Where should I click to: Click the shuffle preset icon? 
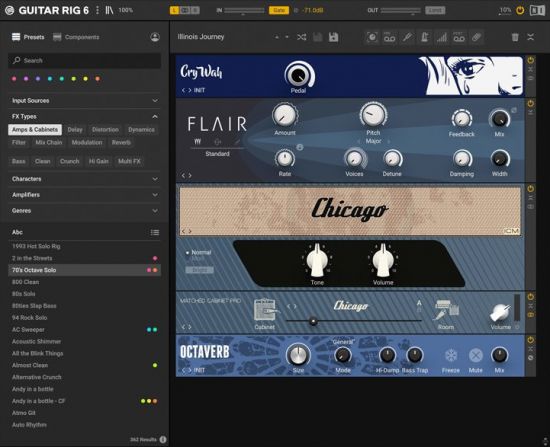pos(301,37)
